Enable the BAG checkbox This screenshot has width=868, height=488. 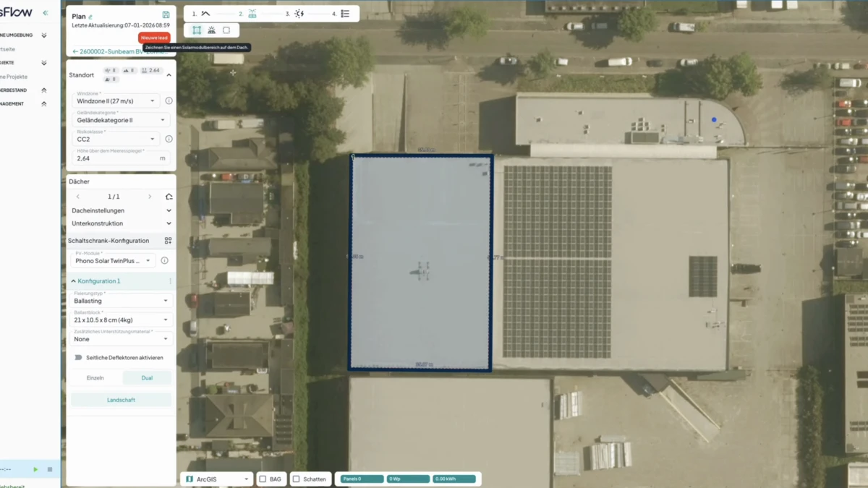pos(263,479)
